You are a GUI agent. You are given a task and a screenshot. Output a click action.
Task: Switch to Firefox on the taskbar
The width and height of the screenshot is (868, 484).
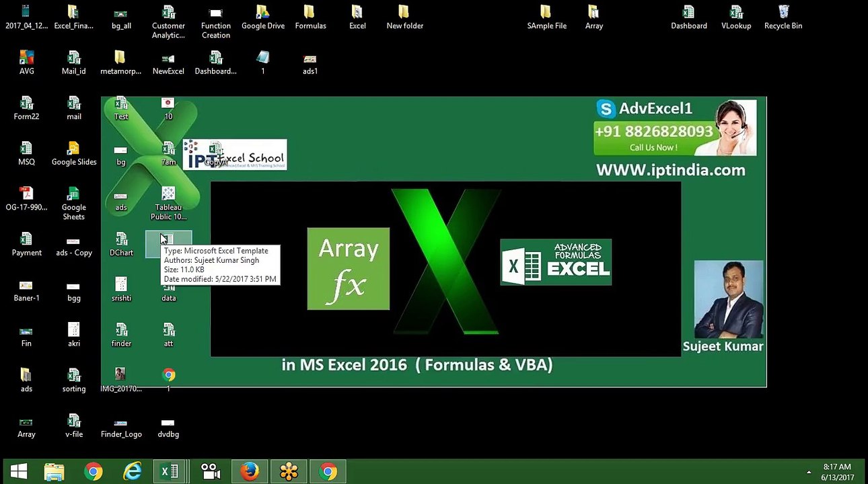click(250, 472)
